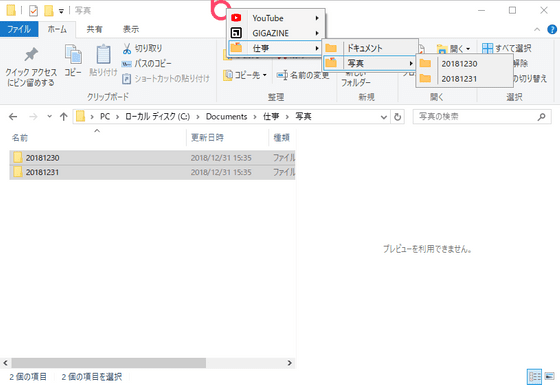Collapse the ribbon with the chevron
Screen dimensions: 560x385
click(x=537, y=29)
